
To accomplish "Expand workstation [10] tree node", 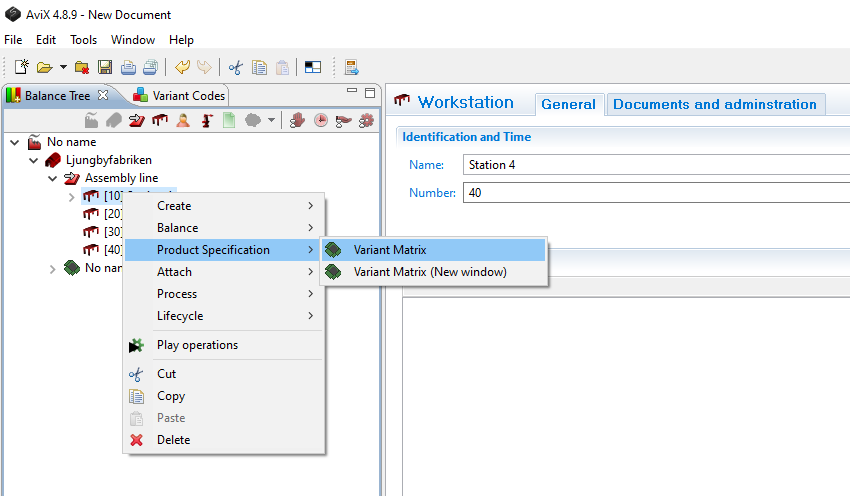I will (x=71, y=196).
